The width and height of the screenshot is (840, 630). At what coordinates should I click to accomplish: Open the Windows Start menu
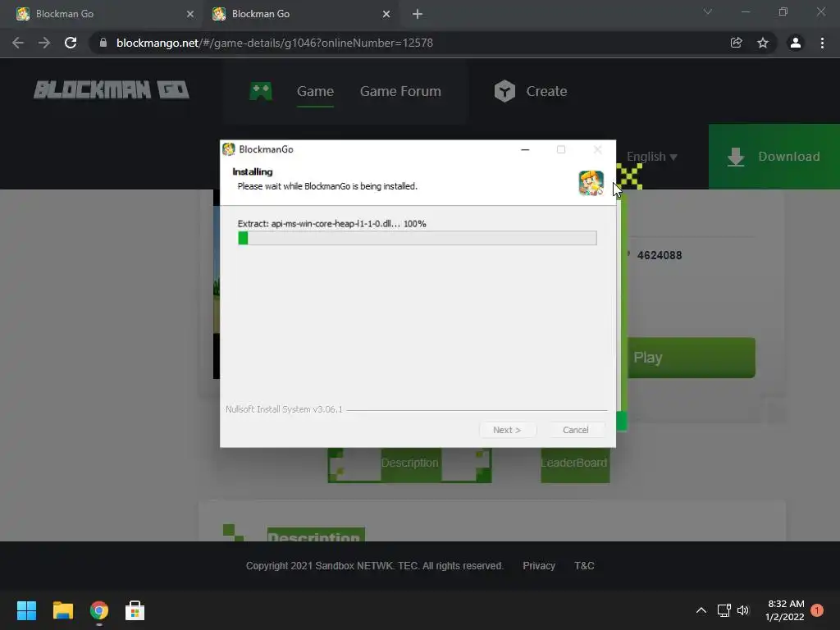(26, 610)
